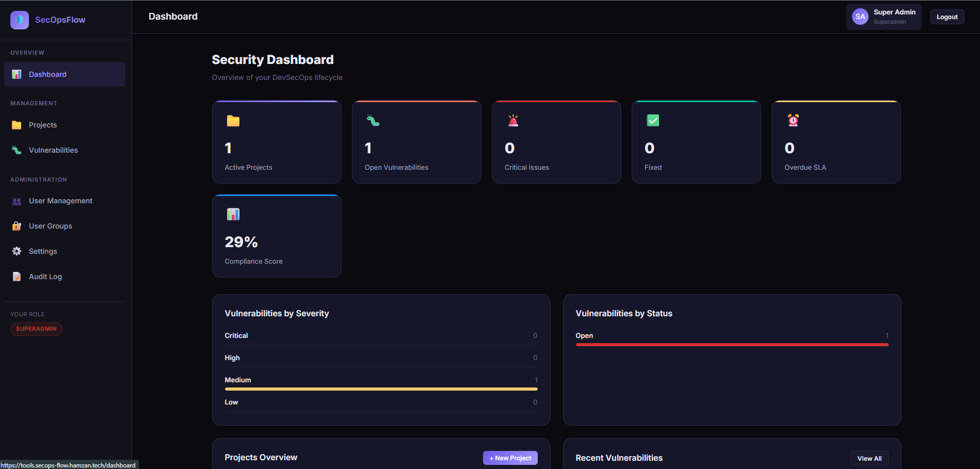Click the User Groups lock icon

tap(16, 225)
